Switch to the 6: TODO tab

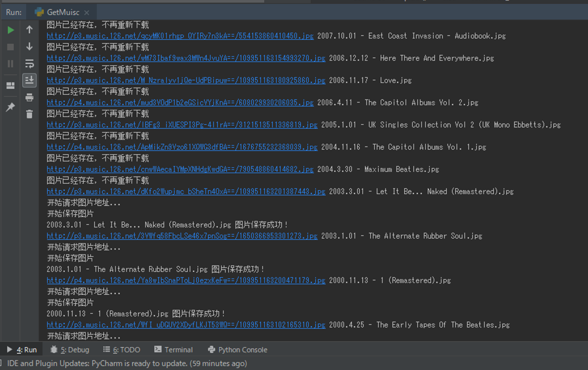tap(122, 350)
